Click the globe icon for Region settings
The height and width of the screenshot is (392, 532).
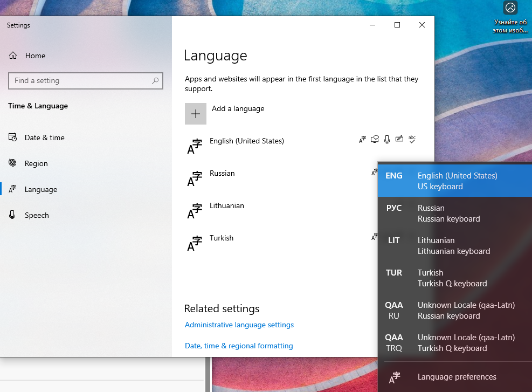[x=12, y=163]
